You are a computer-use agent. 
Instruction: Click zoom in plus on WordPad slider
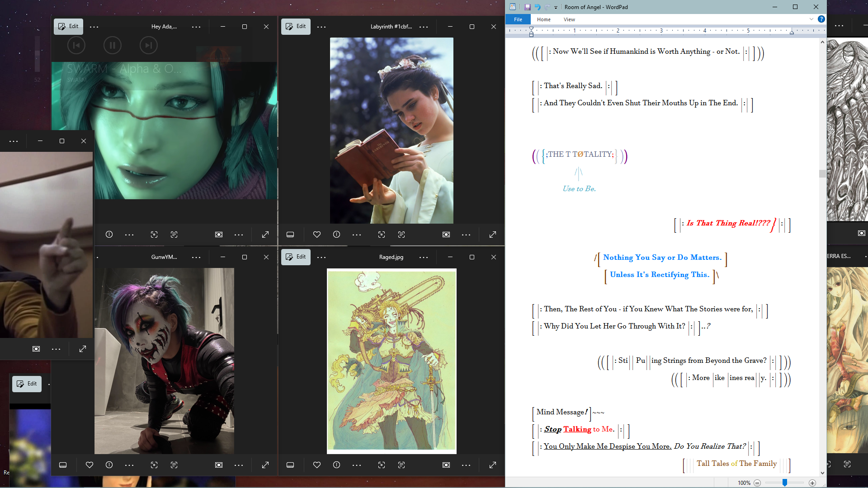812,483
